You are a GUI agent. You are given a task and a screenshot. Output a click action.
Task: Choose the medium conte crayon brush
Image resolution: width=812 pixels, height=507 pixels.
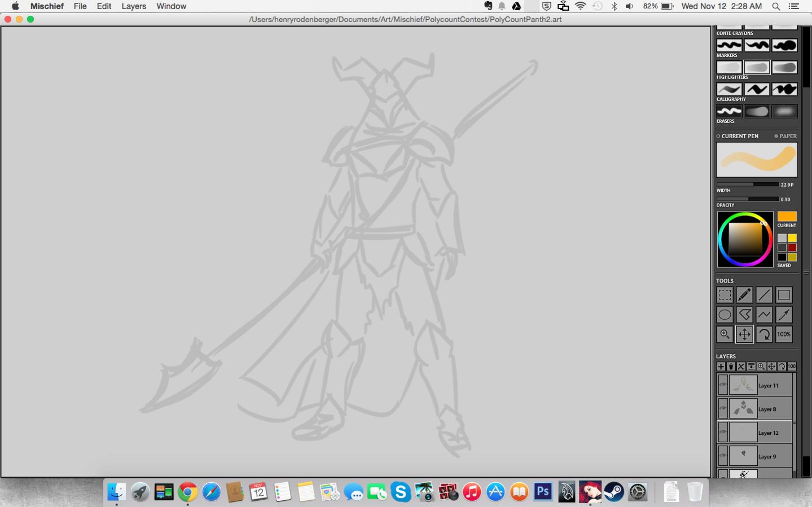coord(757,46)
